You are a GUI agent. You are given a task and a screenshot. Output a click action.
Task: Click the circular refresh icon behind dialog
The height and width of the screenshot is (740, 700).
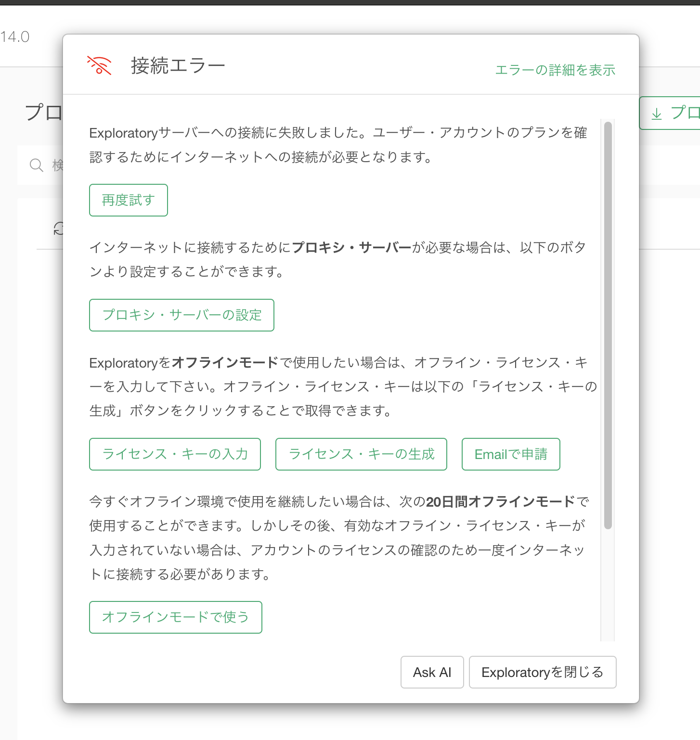pos(59,229)
